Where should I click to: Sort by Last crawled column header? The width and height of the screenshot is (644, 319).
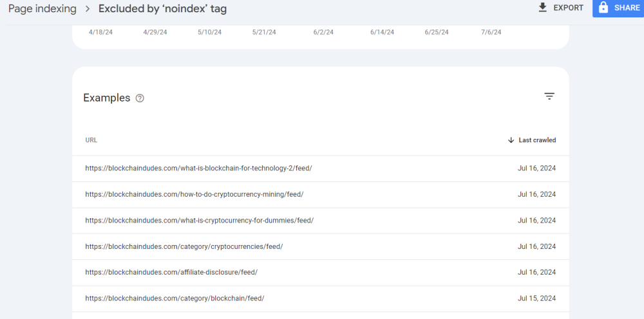point(537,140)
